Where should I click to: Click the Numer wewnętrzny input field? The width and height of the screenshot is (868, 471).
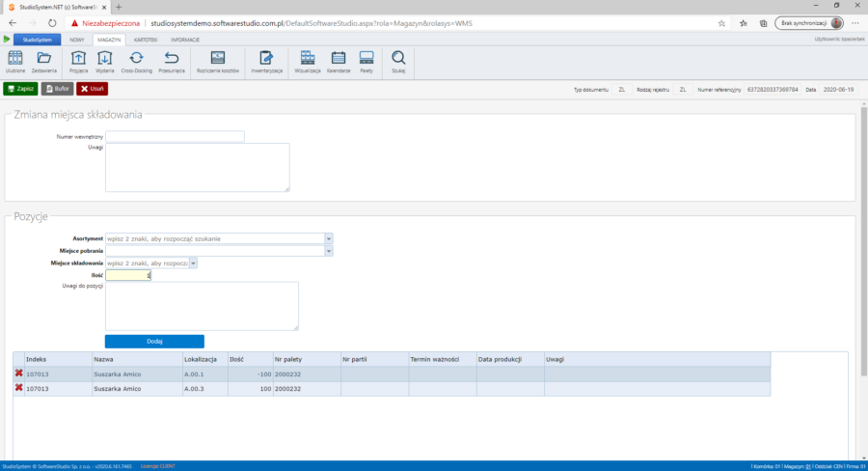pos(175,136)
